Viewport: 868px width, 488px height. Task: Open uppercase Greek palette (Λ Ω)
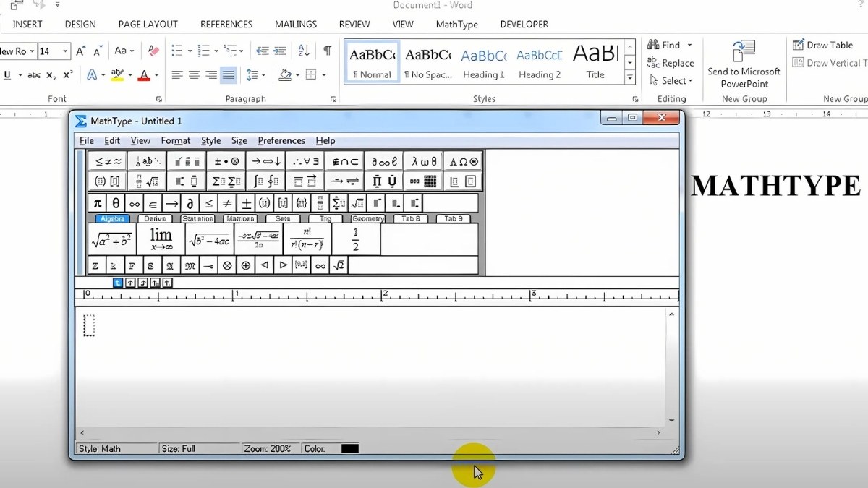pos(463,161)
